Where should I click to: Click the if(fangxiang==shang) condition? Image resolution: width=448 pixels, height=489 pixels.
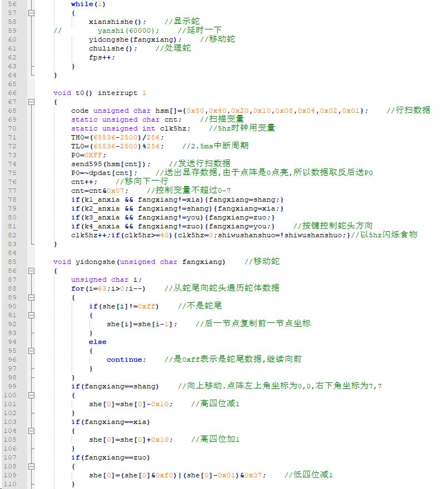[115, 386]
